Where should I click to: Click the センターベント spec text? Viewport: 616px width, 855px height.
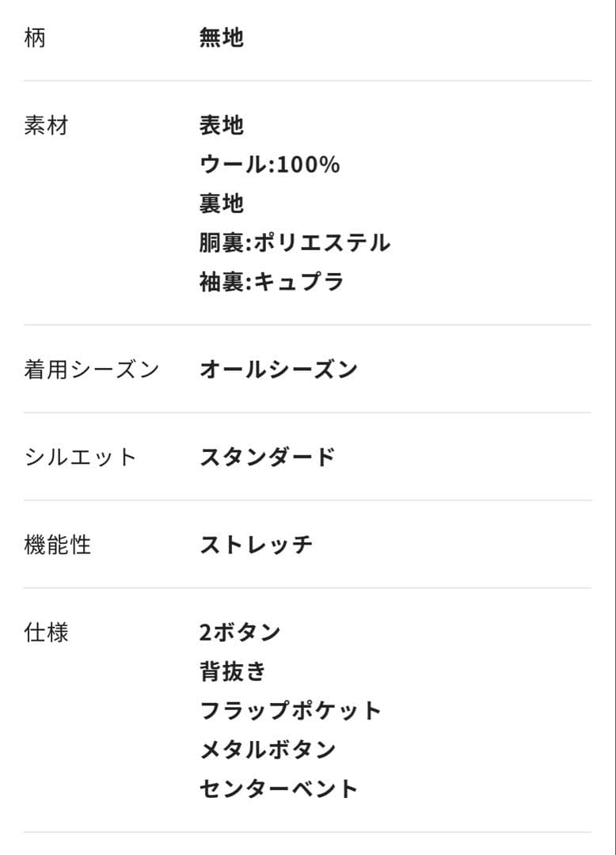point(279,789)
